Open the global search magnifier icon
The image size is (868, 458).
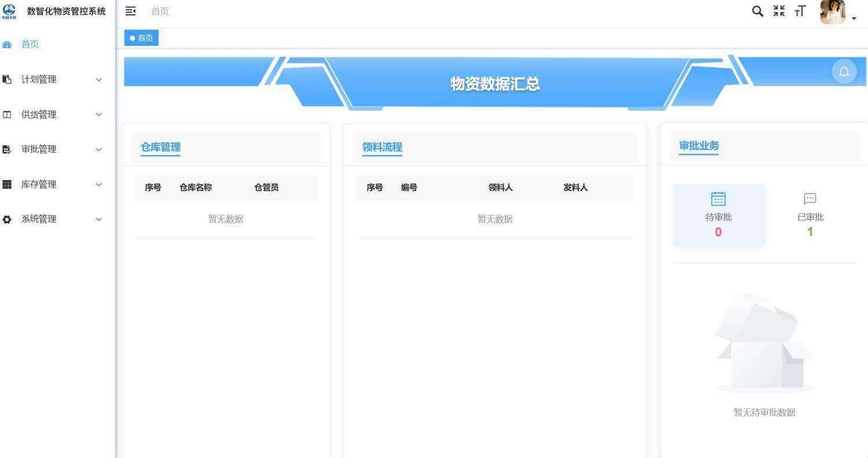pyautogui.click(x=757, y=11)
